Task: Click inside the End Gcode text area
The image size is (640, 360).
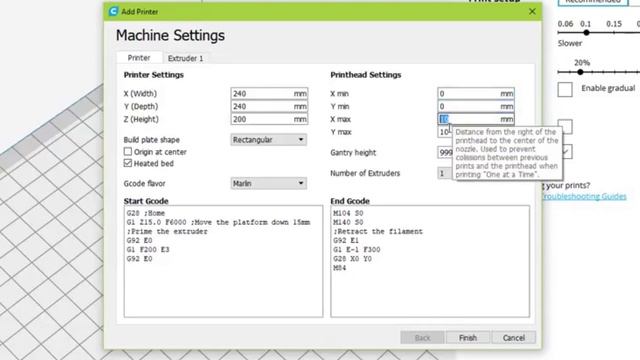Action: [x=430, y=261]
